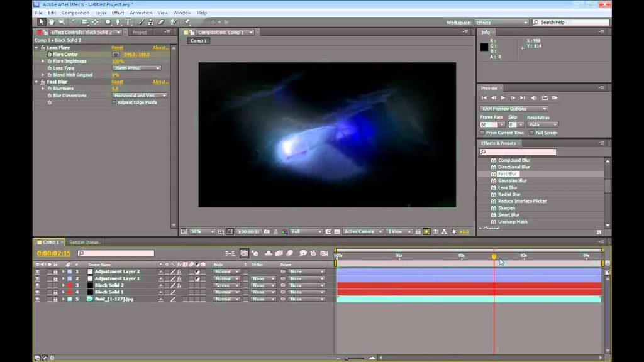
Task: Click the Flare Brightness 100% value
Action: 118,61
